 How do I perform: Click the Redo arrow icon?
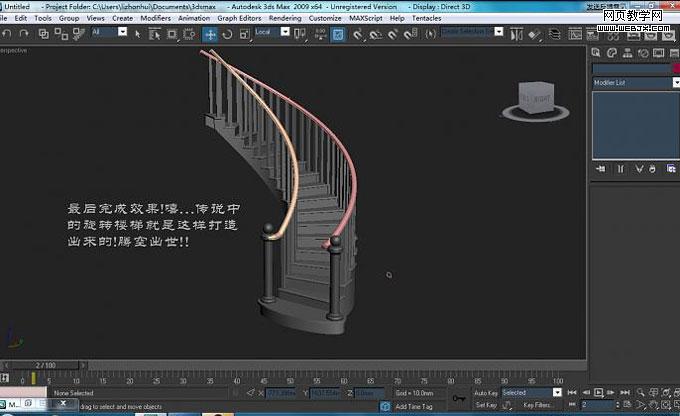[24, 33]
